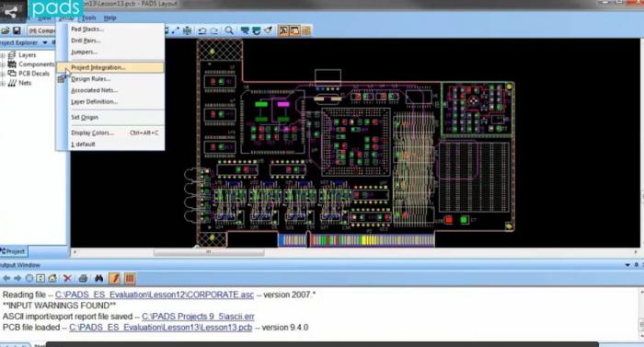
Task: Open the Project Explorer dropdown arrow
Action: [x=45, y=42]
